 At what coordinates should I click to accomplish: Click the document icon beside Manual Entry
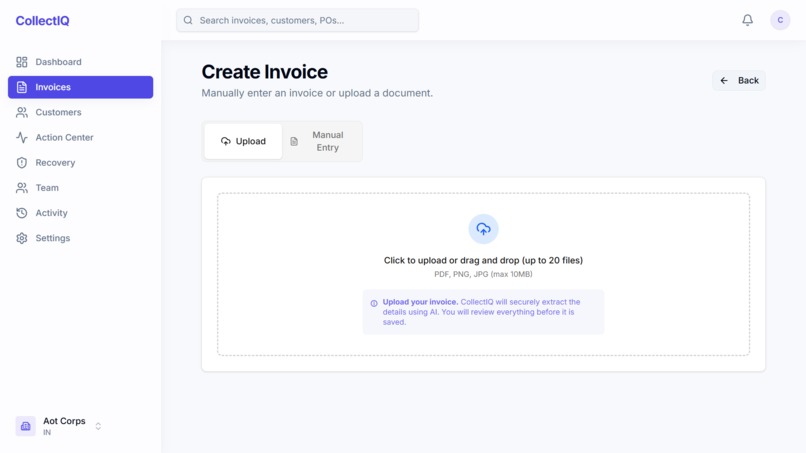coord(294,141)
